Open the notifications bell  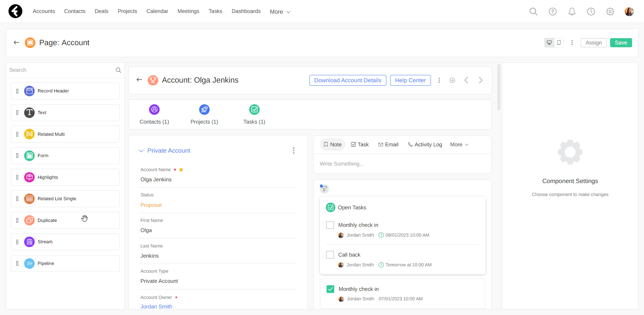click(x=572, y=12)
